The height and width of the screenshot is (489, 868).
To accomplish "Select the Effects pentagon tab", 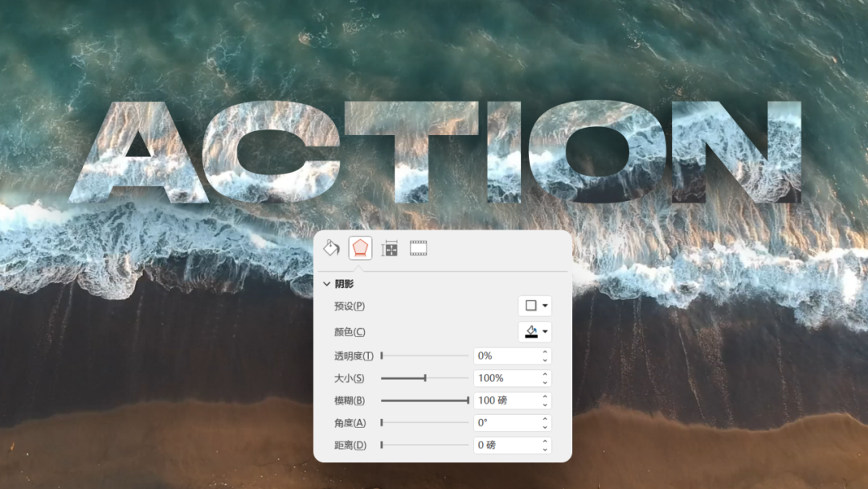I will pyautogui.click(x=360, y=248).
